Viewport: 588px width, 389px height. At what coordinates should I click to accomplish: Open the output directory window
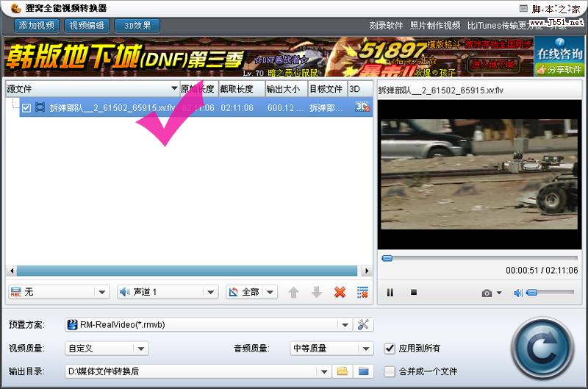tap(363, 371)
